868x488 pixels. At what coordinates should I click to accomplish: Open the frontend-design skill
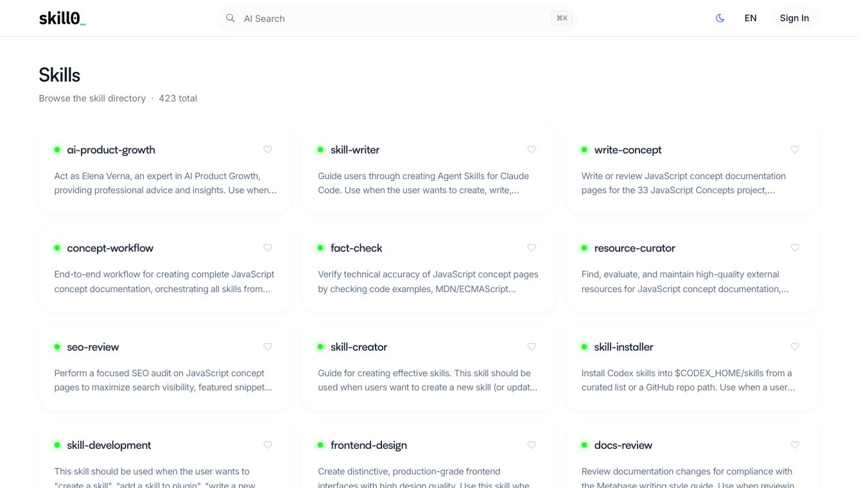point(369,445)
